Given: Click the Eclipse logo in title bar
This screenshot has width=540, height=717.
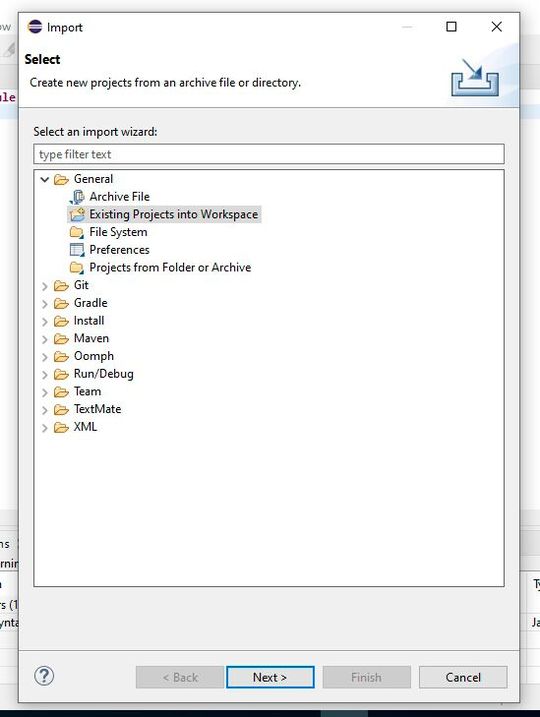Looking at the screenshot, I should click(35, 27).
